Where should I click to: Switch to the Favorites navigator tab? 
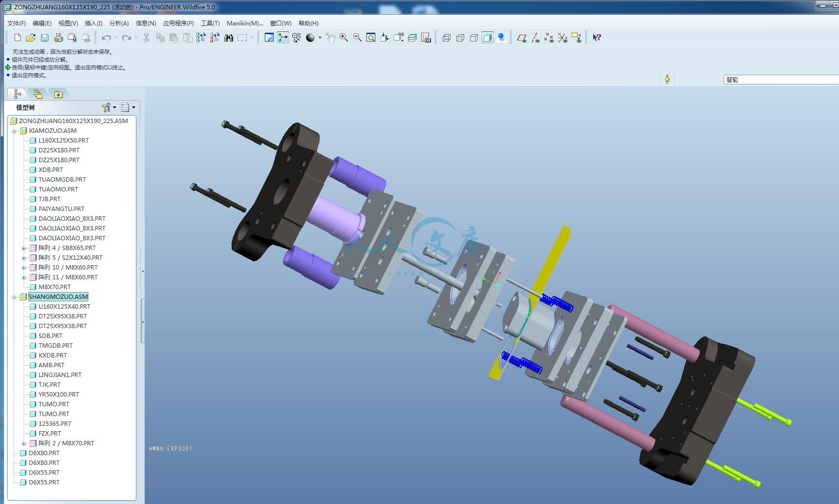(58, 94)
